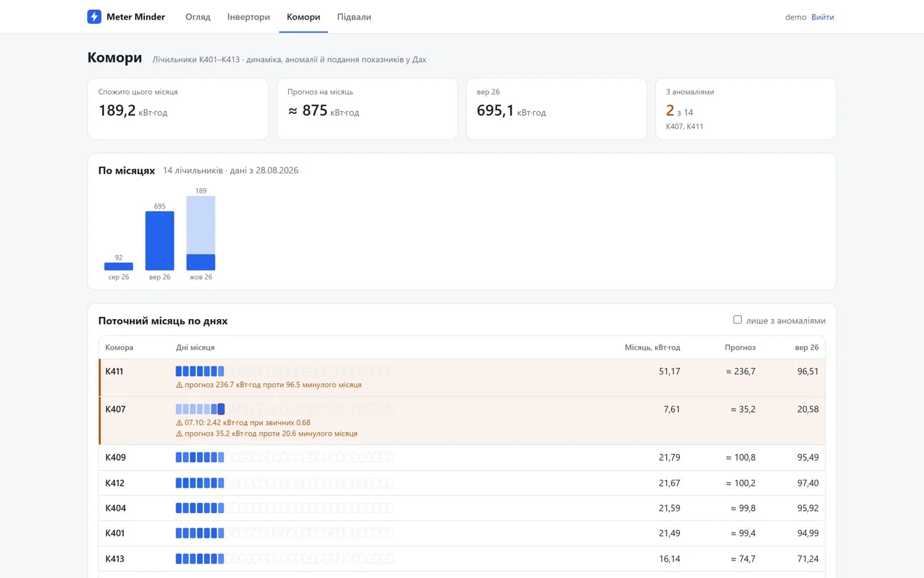924x578 pixels.
Task: Click the 189,2 кВт·год consumption value
Action: click(133, 110)
